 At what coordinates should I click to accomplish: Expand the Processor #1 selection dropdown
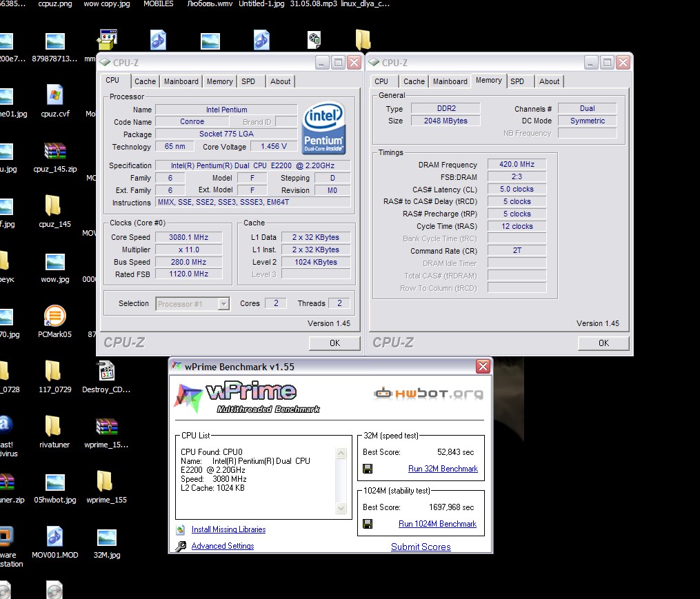pyautogui.click(x=223, y=304)
